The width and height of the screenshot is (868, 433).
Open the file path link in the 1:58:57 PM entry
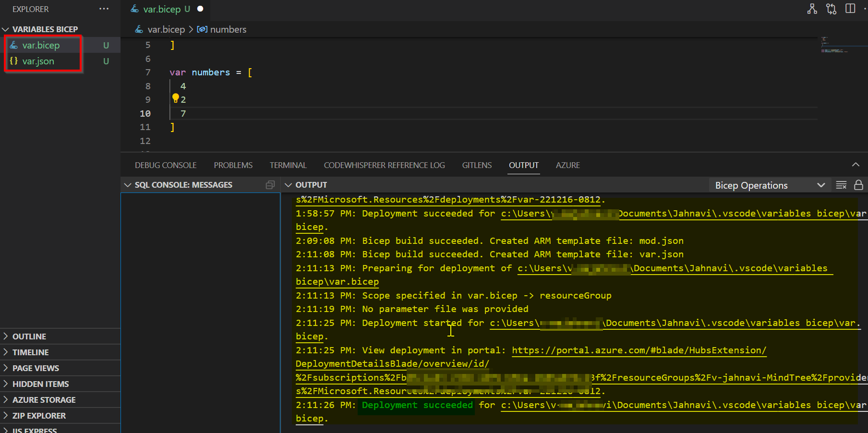684,214
